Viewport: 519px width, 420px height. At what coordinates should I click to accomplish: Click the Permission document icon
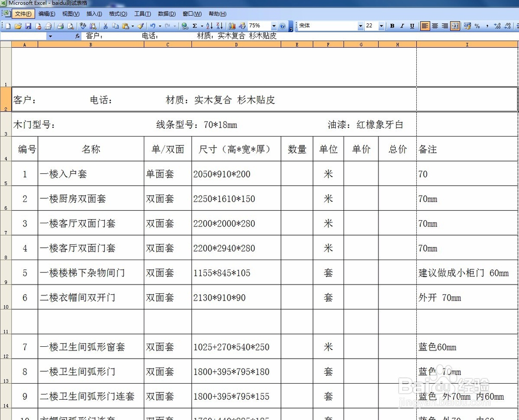click(38, 26)
